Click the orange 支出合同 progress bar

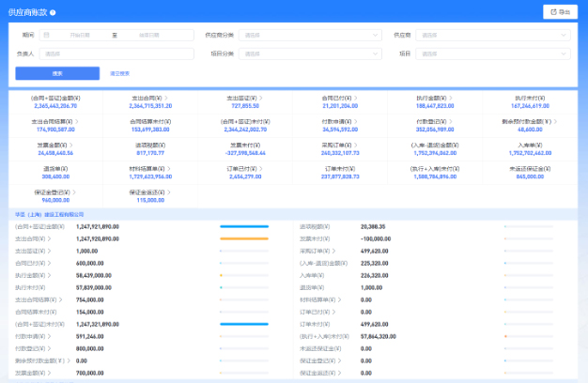pyautogui.click(x=244, y=239)
